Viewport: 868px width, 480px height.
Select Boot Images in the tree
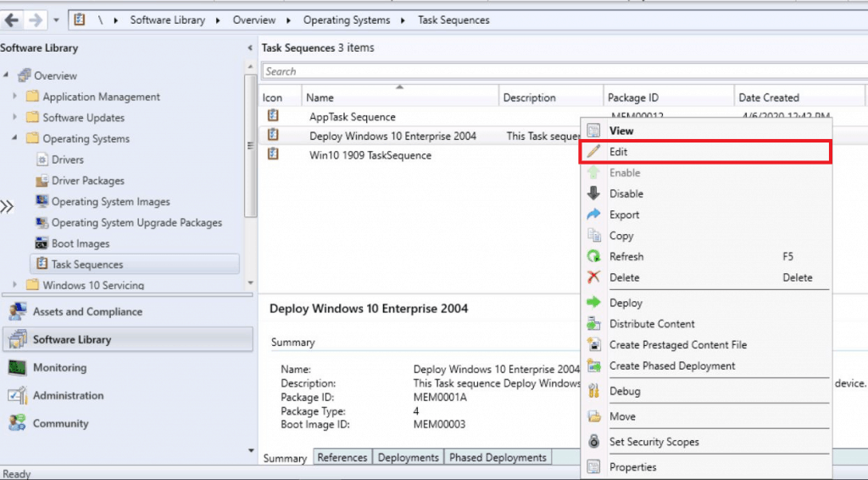(x=81, y=243)
